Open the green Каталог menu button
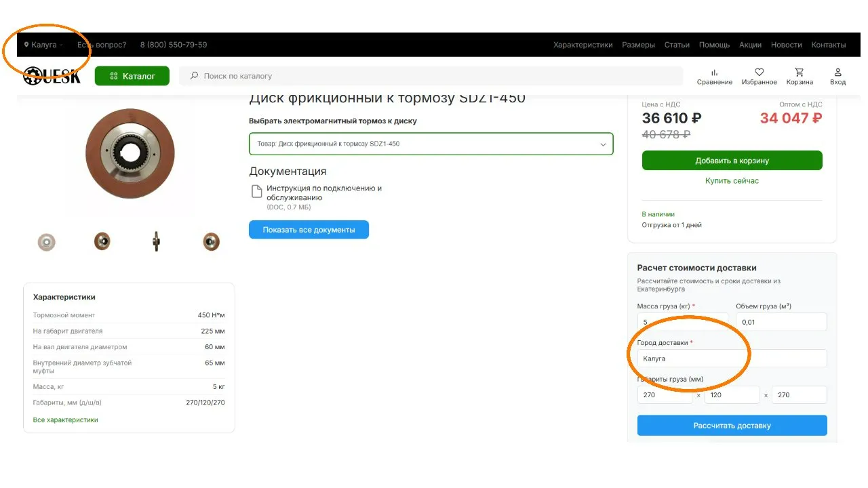The height and width of the screenshot is (488, 868). [132, 76]
